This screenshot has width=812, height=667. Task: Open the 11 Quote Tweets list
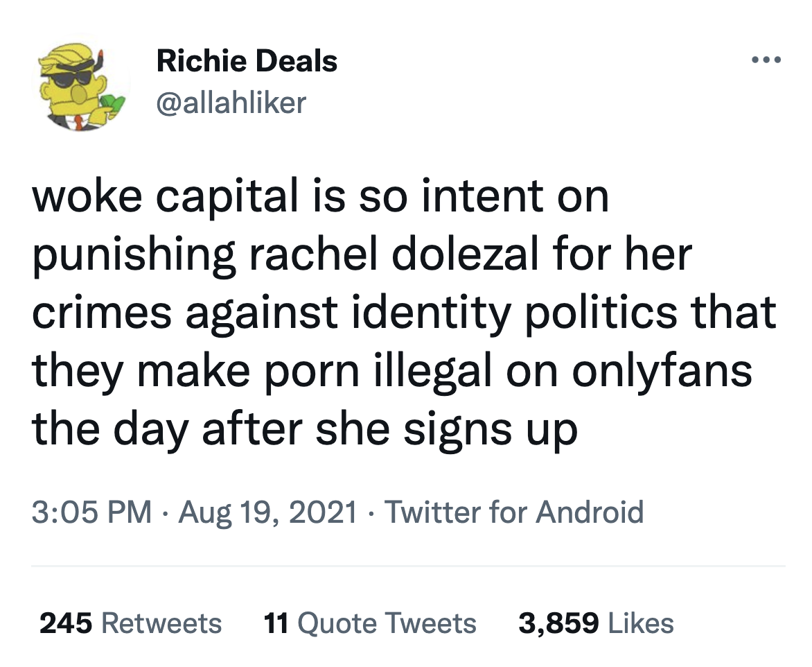[371, 623]
